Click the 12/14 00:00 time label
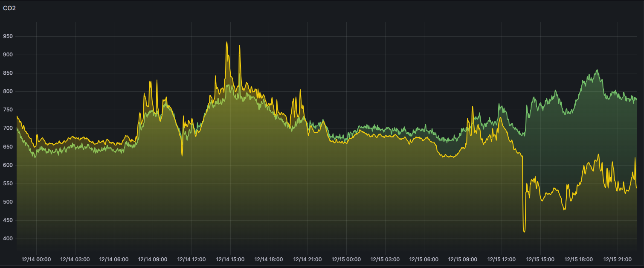This screenshot has height=268, width=644. click(x=36, y=259)
